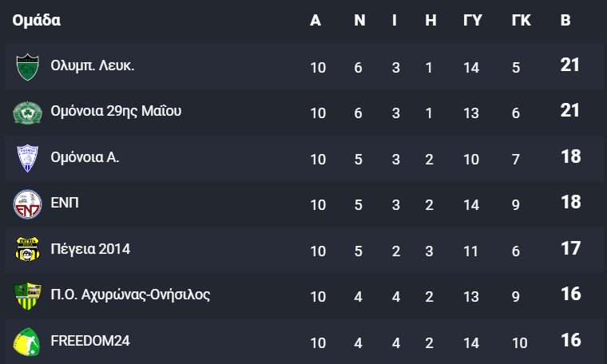Viewport: 607px width, 364px height.
Task: Click the ΓΥ goals-for column header
Action: (473, 20)
